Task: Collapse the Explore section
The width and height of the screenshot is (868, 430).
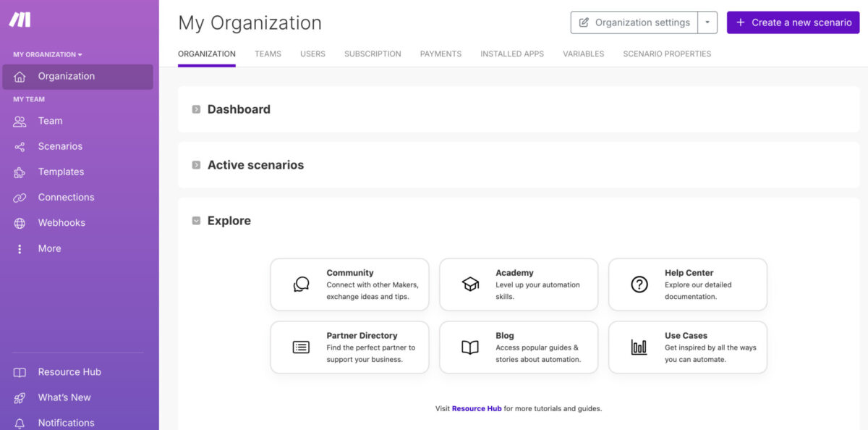Action: pyautogui.click(x=196, y=221)
